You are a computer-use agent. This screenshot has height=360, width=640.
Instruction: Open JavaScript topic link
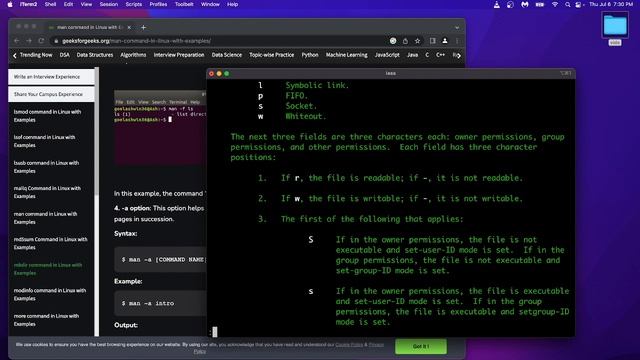point(387,55)
